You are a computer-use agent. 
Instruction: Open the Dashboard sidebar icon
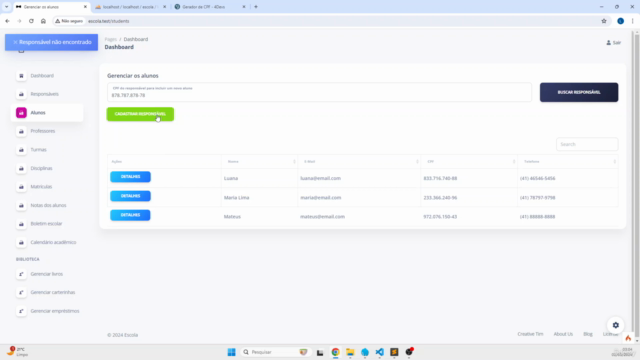coord(21,76)
